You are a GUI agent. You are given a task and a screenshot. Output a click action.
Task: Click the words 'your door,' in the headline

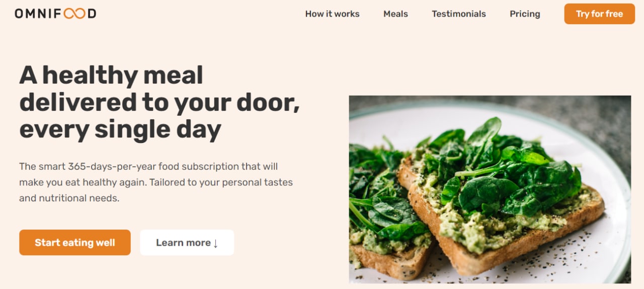(x=237, y=102)
